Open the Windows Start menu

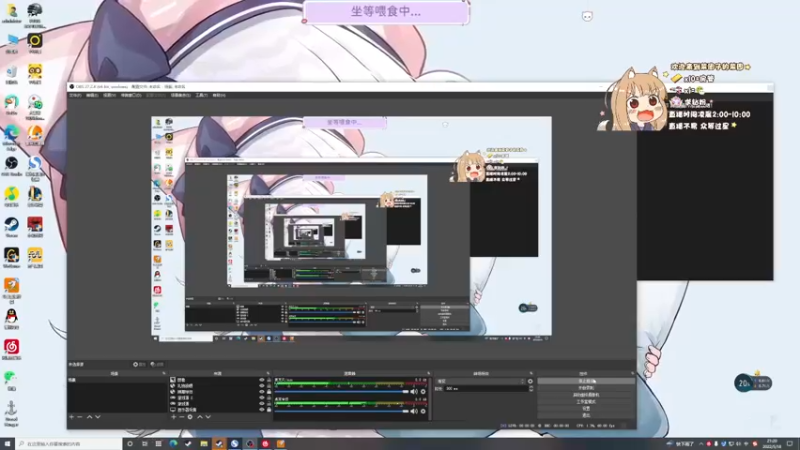7,444
